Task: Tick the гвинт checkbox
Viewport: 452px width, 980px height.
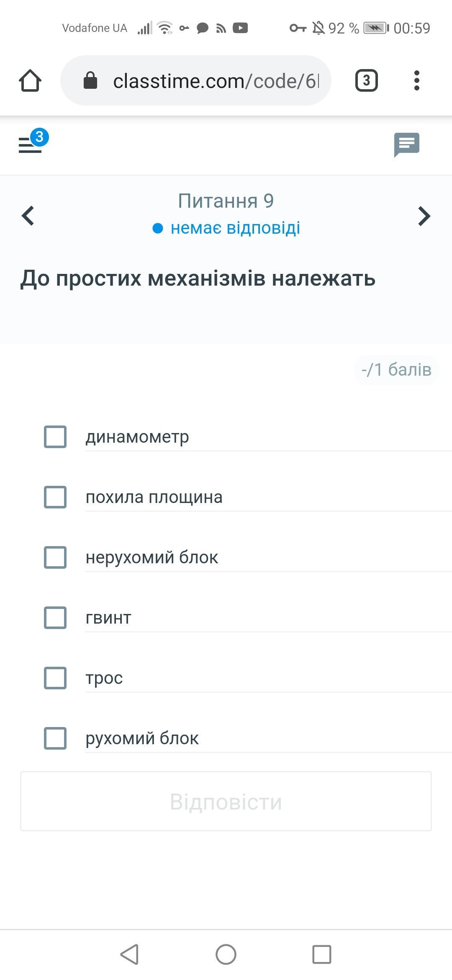Action: click(x=55, y=618)
